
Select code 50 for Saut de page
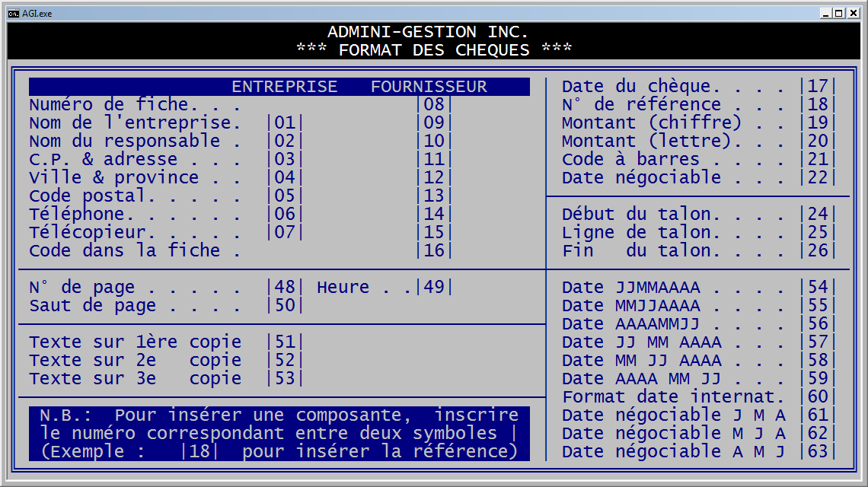pos(285,306)
